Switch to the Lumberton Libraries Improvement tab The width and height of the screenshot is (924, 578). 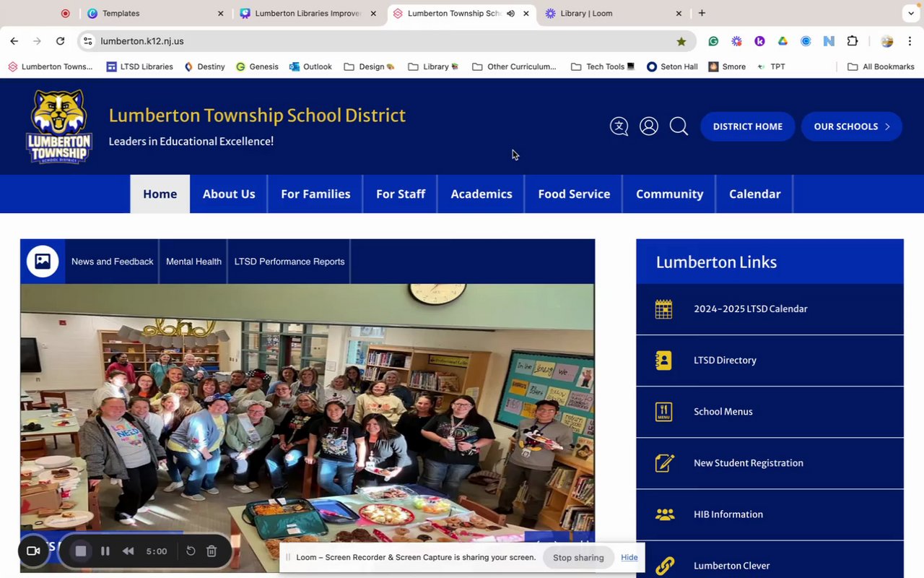tap(308, 13)
